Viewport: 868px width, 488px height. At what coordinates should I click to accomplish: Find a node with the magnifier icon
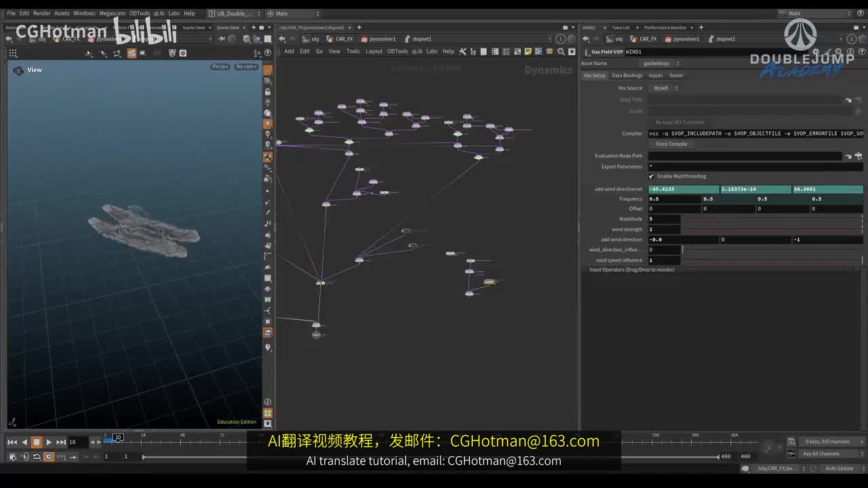coord(561,52)
